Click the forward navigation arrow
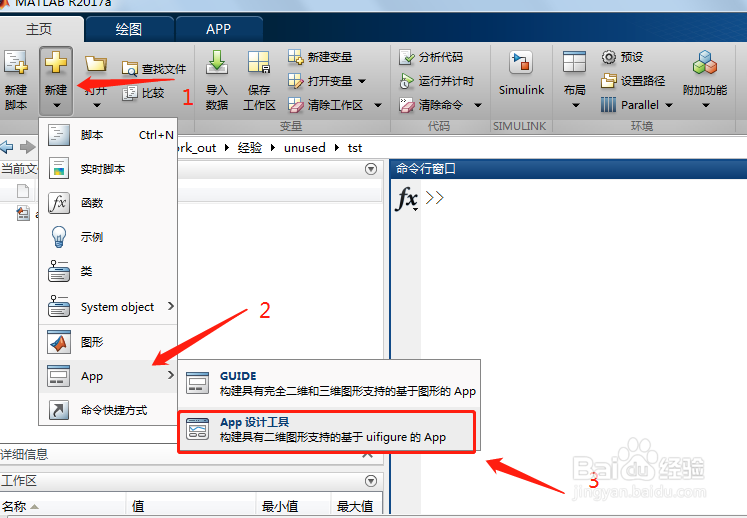Viewport: 747px width, 518px height. pyautogui.click(x=28, y=147)
